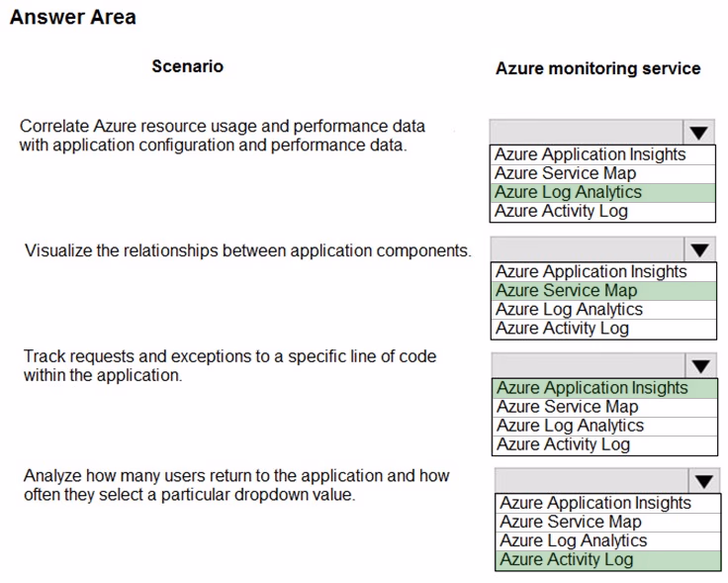
Task: Open the first scenario's dropdown arrow
Action: point(698,133)
